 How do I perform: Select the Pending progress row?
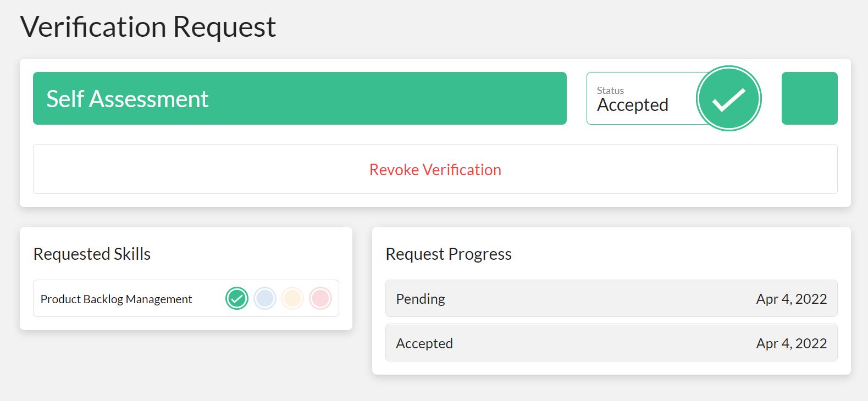coord(611,298)
